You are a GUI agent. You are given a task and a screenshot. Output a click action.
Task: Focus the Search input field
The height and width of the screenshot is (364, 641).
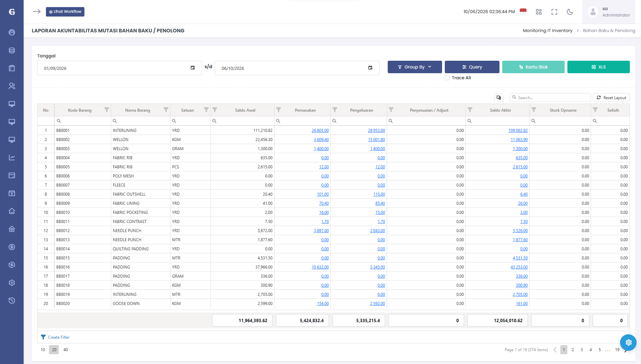(x=550, y=97)
